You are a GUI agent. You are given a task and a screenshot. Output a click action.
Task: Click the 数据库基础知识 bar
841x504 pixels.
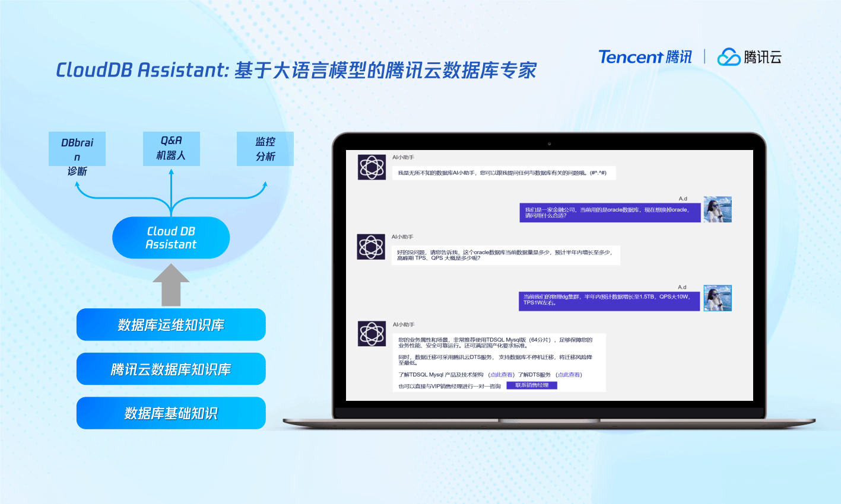[171, 413]
